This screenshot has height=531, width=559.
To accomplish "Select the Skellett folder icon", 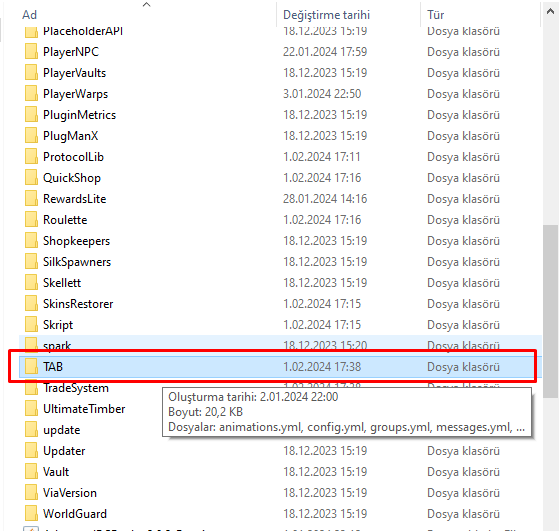I will tap(31, 283).
